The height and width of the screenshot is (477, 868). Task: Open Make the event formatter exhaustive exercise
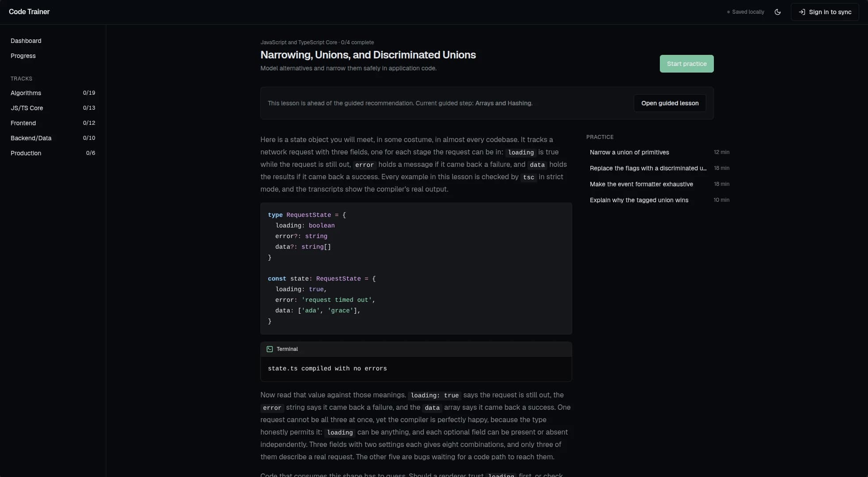659,184
